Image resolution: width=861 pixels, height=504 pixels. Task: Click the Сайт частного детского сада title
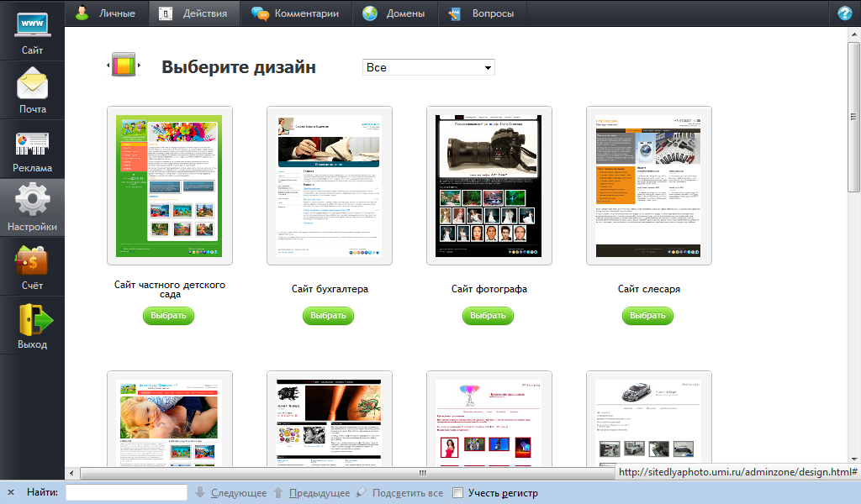170,290
